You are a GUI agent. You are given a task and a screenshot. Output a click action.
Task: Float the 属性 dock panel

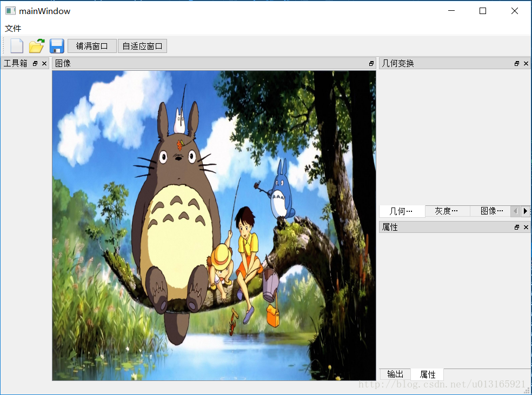coord(517,227)
